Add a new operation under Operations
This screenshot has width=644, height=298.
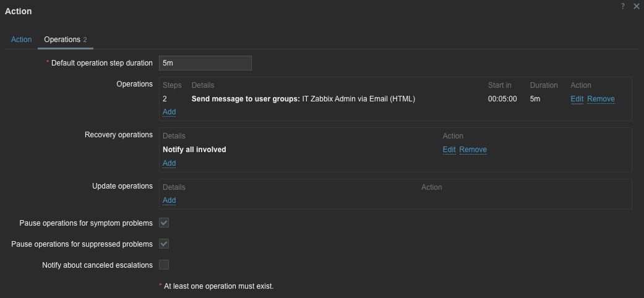[170, 112]
